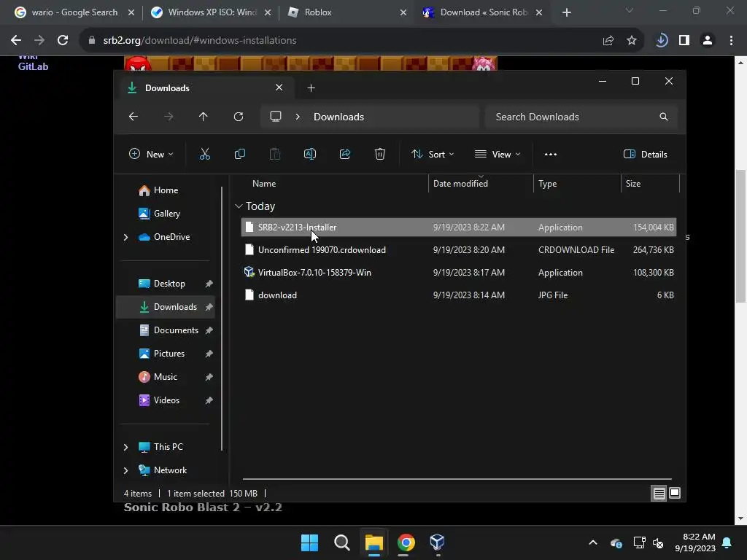Select the SRB2-v2213-Installer file
The width and height of the screenshot is (747, 560).
[x=459, y=227]
